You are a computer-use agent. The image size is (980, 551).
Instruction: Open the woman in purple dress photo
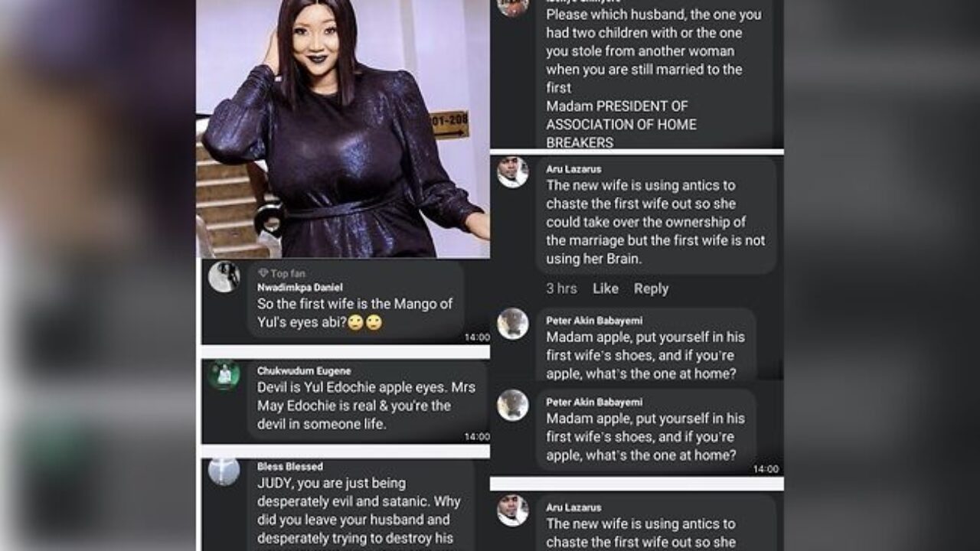[x=343, y=129]
